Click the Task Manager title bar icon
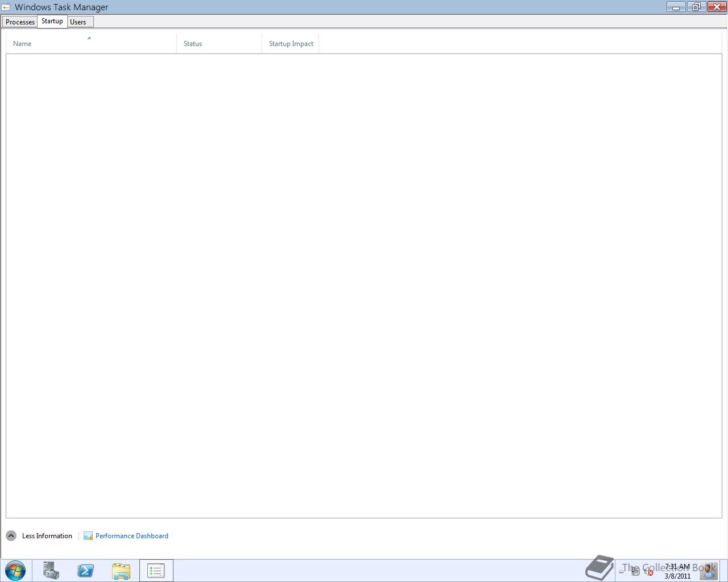Viewport: 728px width, 582px height. pyautogui.click(x=6, y=7)
